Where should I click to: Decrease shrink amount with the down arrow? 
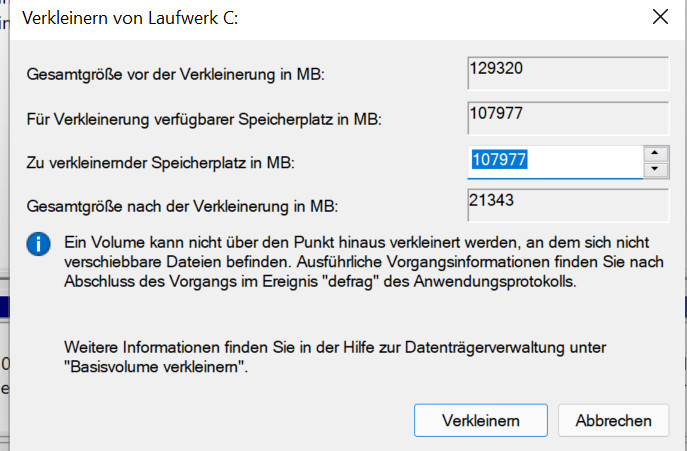pyautogui.click(x=655, y=169)
